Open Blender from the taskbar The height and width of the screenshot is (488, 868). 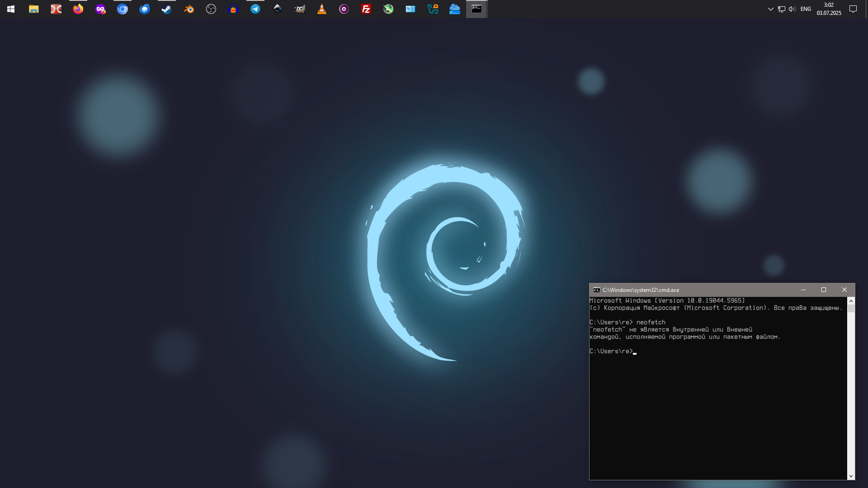(x=189, y=9)
